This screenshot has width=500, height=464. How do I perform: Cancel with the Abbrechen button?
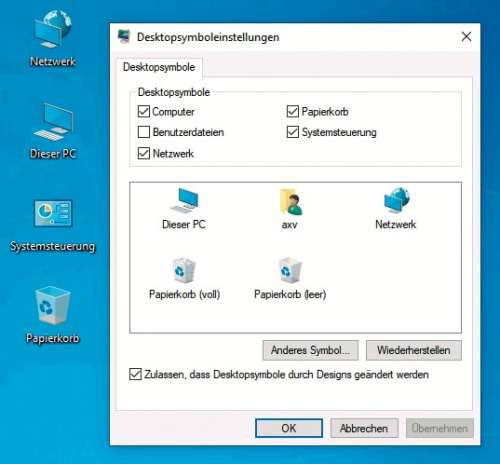click(364, 428)
